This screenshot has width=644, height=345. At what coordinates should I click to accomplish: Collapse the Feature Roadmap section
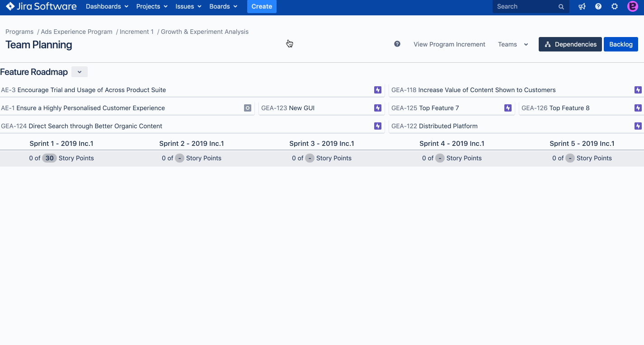[x=80, y=72]
